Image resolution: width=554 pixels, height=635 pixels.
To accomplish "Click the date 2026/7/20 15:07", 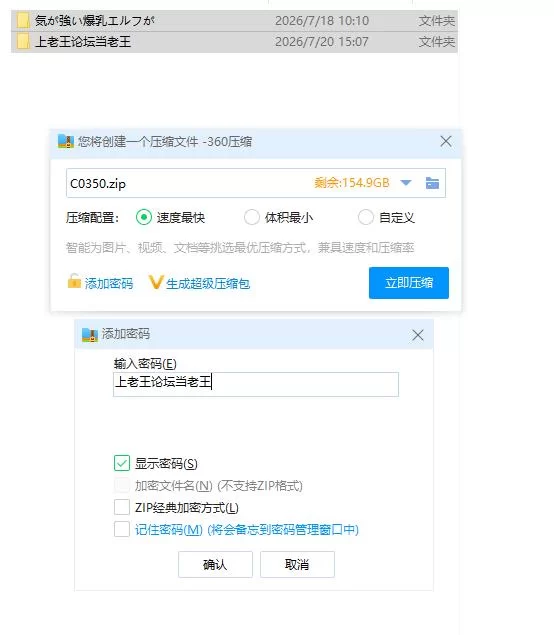I will (322, 42).
